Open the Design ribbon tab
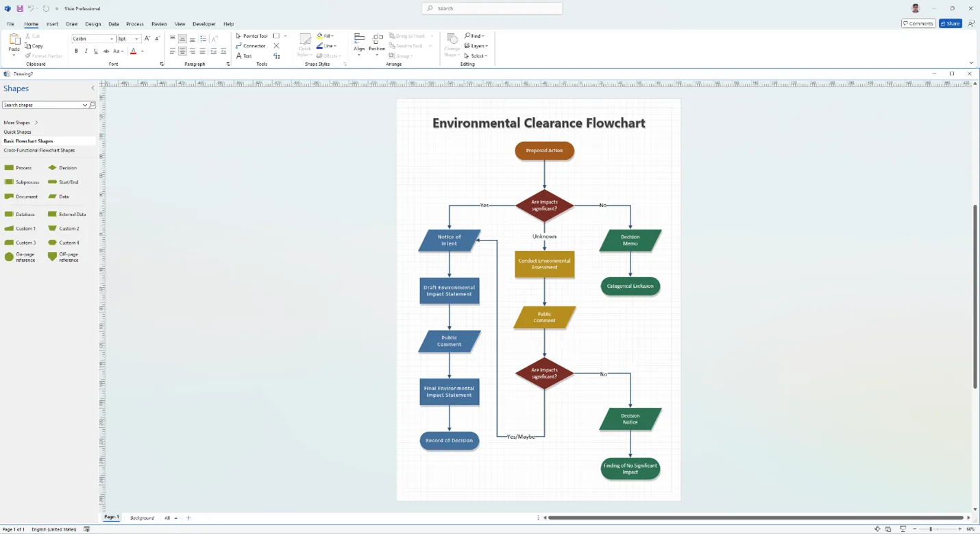 click(93, 24)
